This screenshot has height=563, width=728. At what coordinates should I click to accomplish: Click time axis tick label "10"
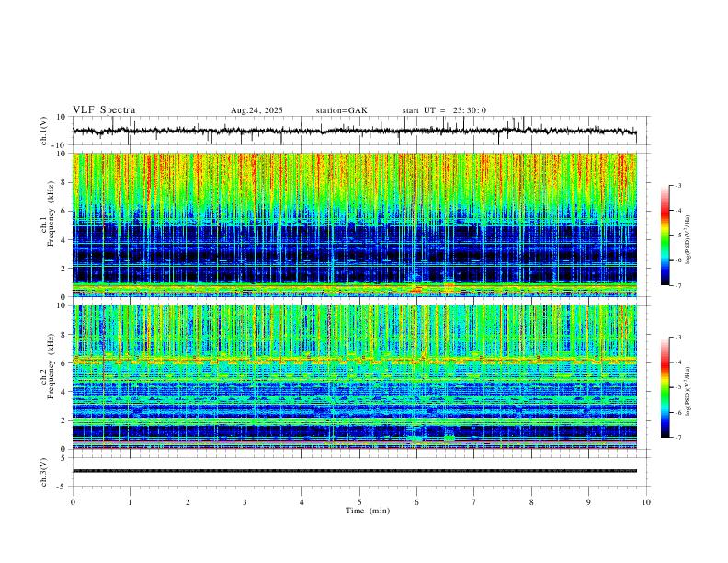click(x=646, y=502)
